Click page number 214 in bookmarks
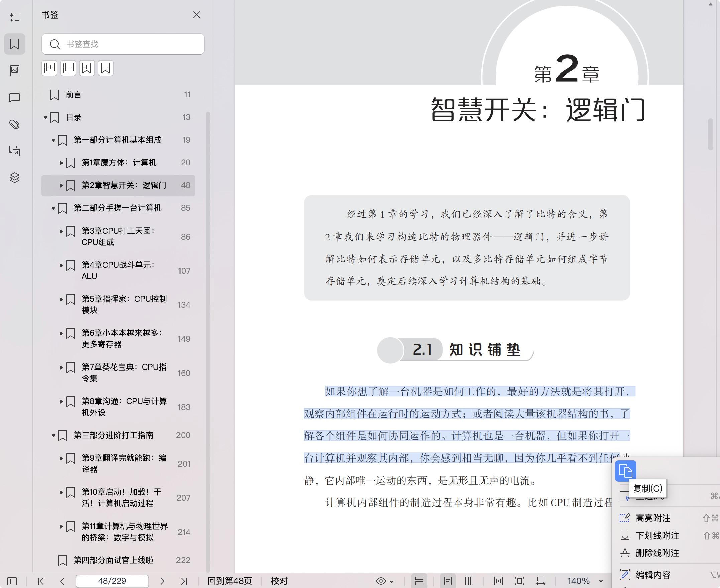 (x=184, y=532)
